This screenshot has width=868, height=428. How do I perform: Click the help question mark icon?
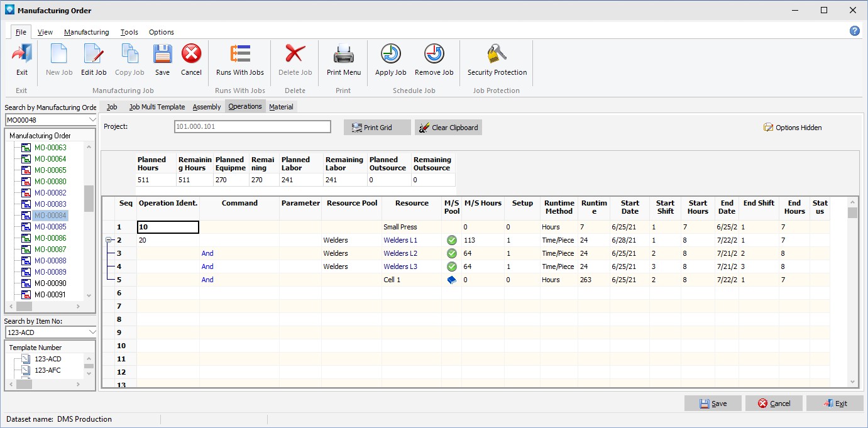pos(854,31)
